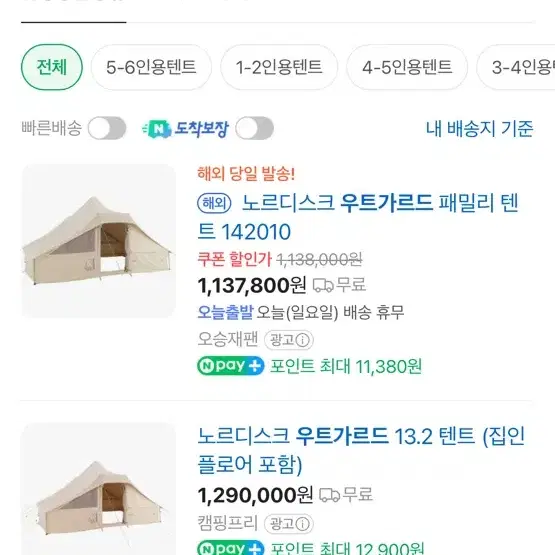The width and height of the screenshot is (555, 555).
Task: Open the 오승재팬 seller link
Action: pos(228,339)
